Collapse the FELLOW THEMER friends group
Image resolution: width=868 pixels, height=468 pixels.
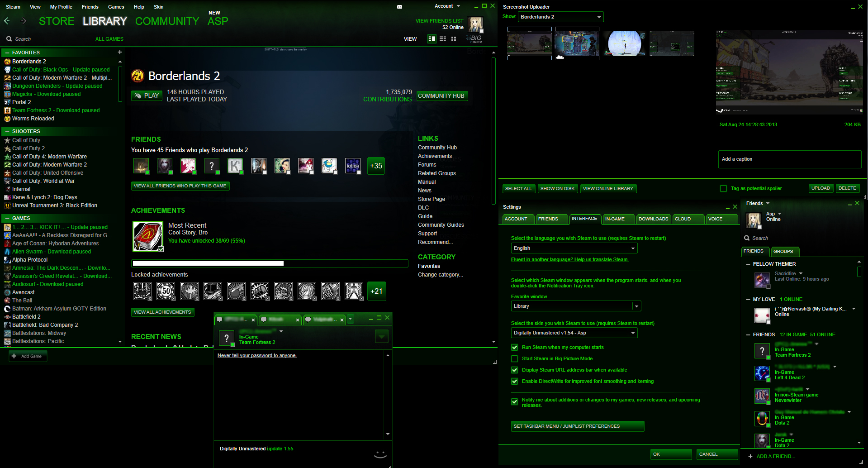pyautogui.click(x=748, y=264)
